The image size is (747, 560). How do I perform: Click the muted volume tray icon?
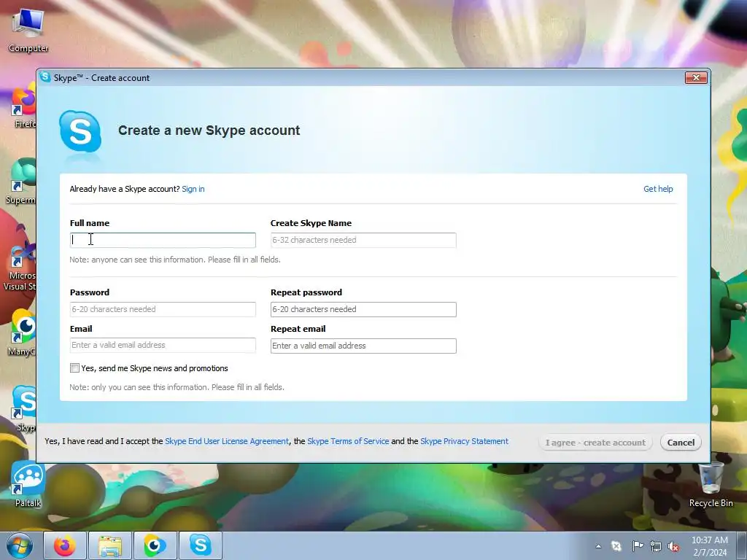tap(673, 546)
